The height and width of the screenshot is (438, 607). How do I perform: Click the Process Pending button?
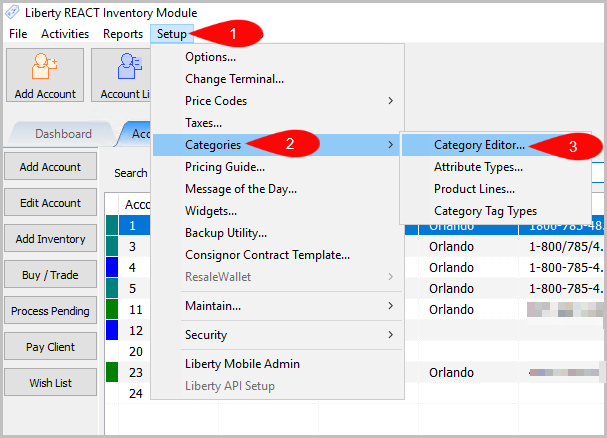(50, 311)
